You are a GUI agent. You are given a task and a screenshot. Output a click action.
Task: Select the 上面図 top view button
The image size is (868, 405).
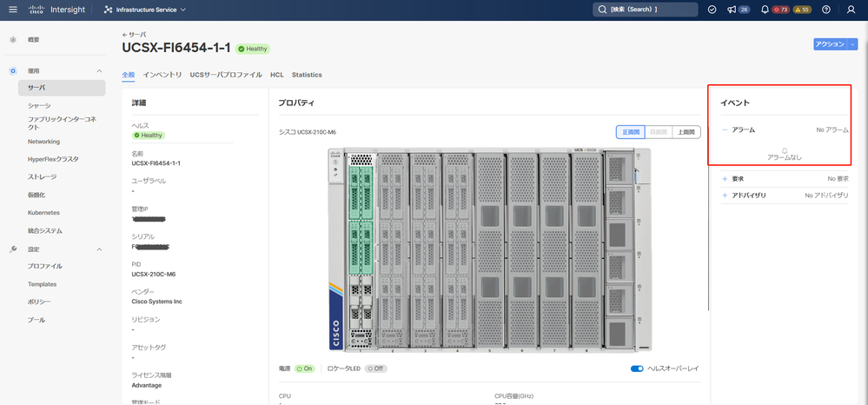point(687,132)
